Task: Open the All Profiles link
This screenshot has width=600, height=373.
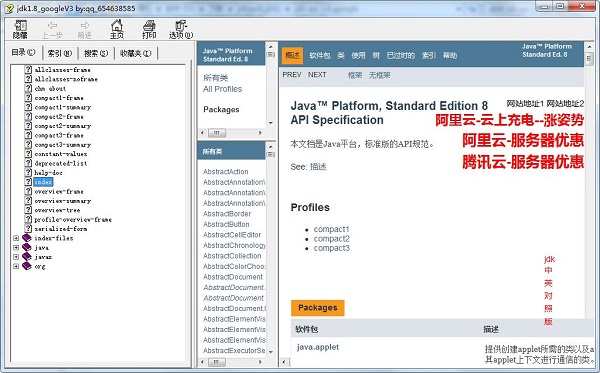Action: click(223, 89)
